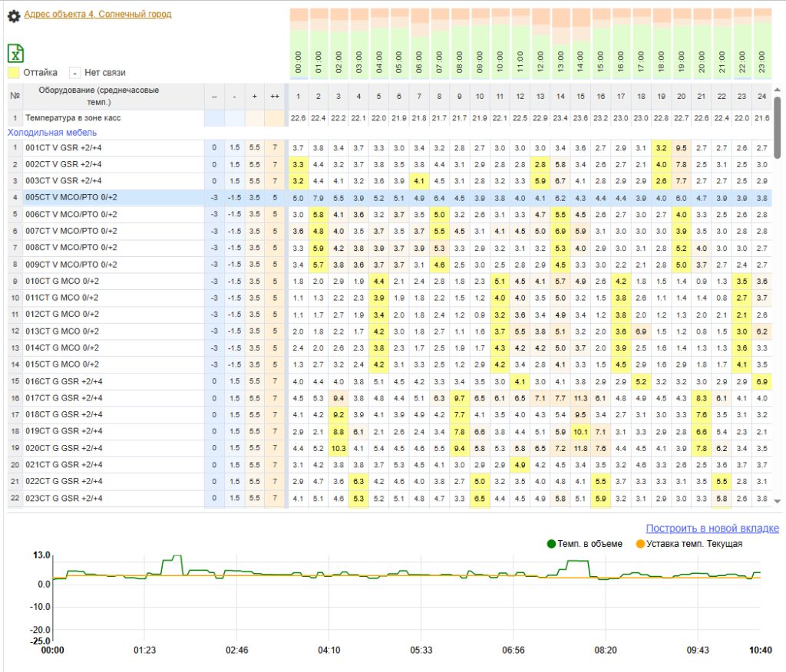The height and width of the screenshot is (672, 786).
Task: Select the 005CT V MCO/PTO 0/+2 row
Action: (71, 197)
